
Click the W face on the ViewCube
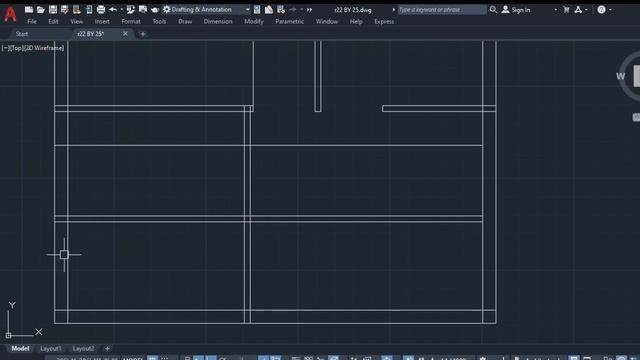click(x=620, y=76)
